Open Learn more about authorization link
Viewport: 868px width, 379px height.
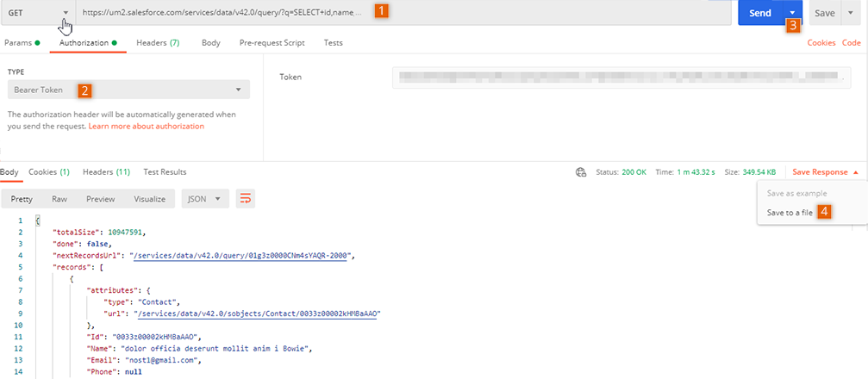147,126
